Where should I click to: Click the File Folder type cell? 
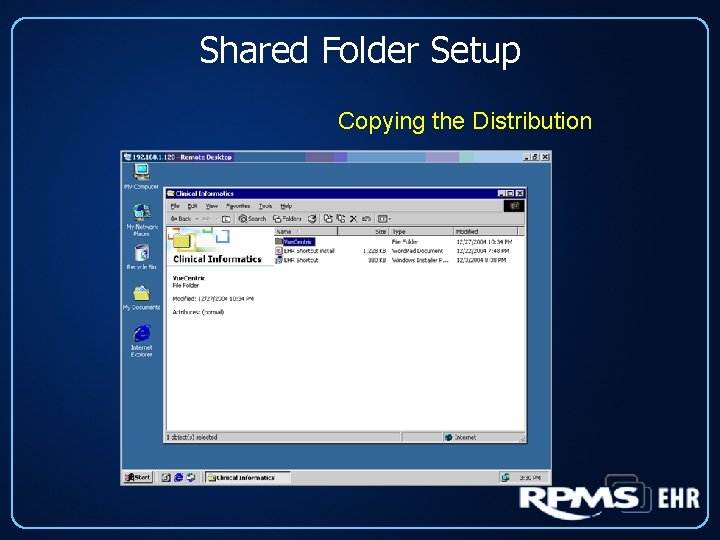point(405,242)
